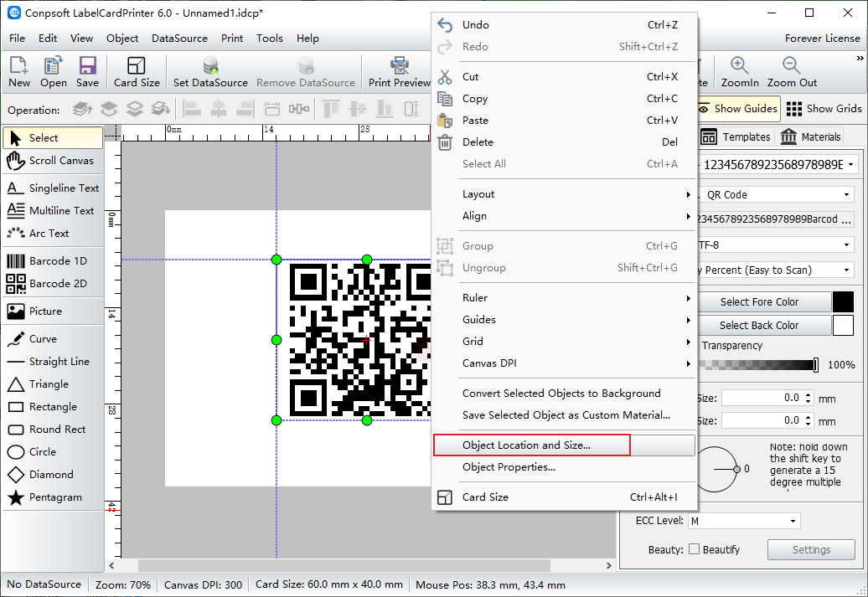Activate the Select arrow tool

tap(53, 138)
